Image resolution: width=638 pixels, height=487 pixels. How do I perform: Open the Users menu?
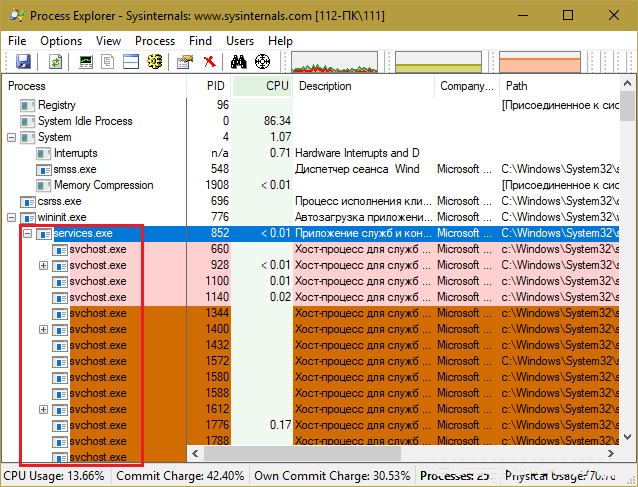(240, 41)
